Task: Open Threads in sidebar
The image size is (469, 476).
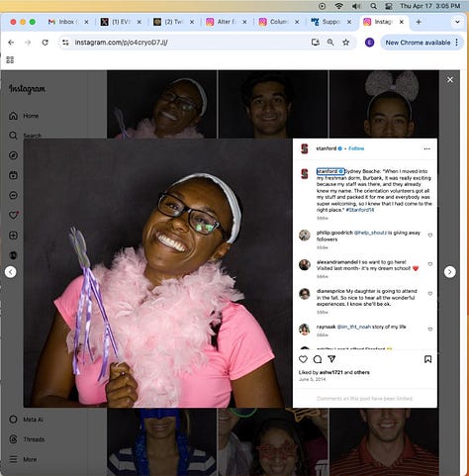Action: pos(27,439)
